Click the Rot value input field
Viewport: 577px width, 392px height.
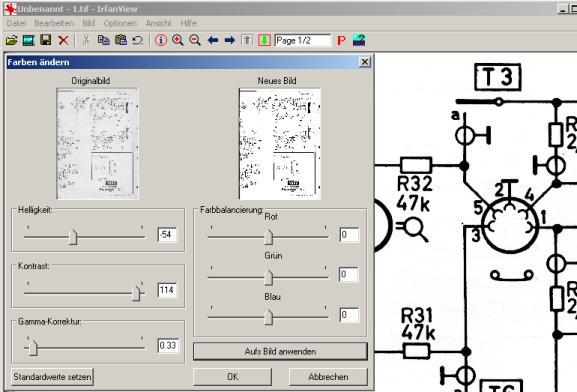click(349, 234)
